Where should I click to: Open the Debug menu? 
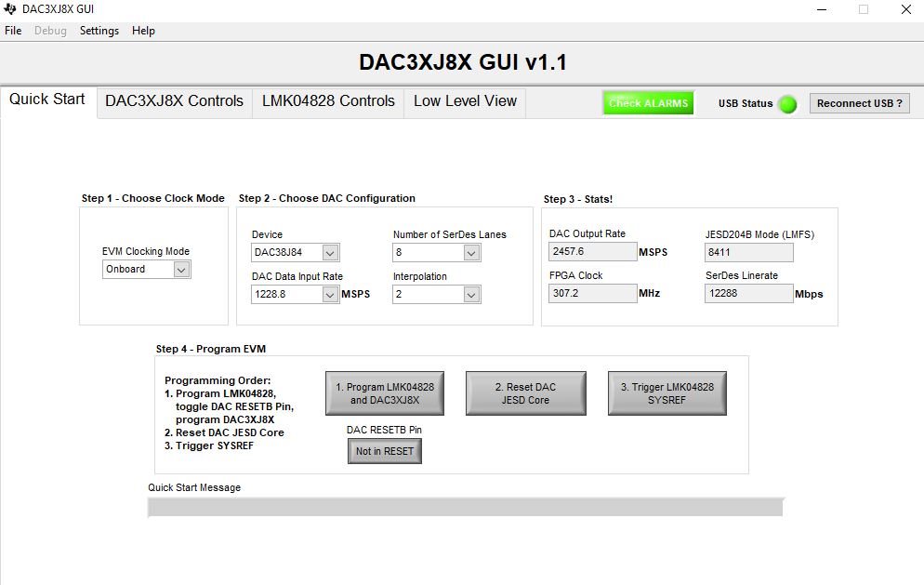50,31
